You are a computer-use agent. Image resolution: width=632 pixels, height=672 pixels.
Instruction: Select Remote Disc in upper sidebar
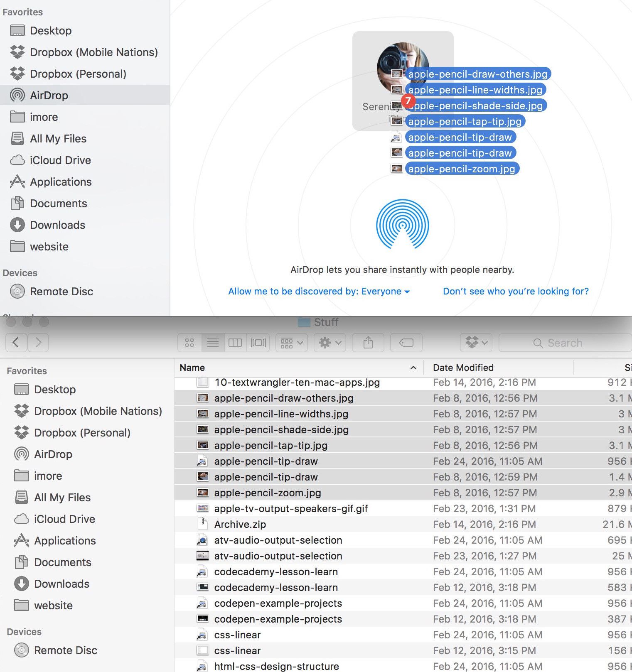61,292
